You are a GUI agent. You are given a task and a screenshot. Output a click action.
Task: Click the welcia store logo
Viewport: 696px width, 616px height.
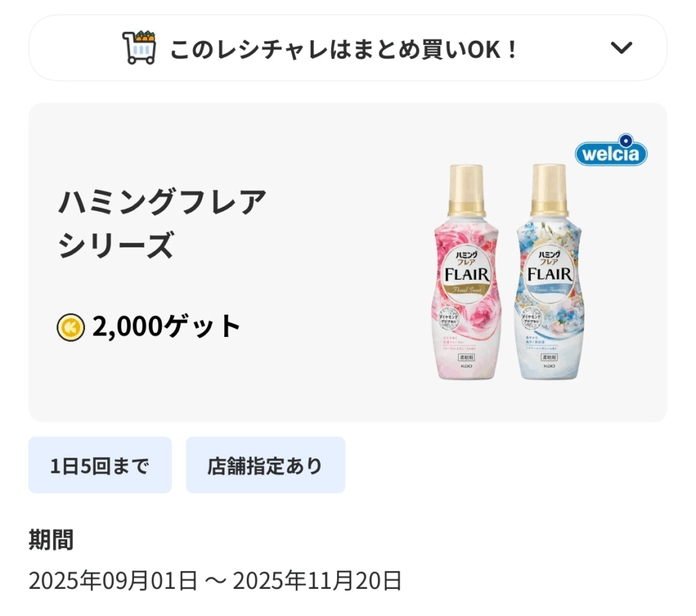pyautogui.click(x=611, y=152)
